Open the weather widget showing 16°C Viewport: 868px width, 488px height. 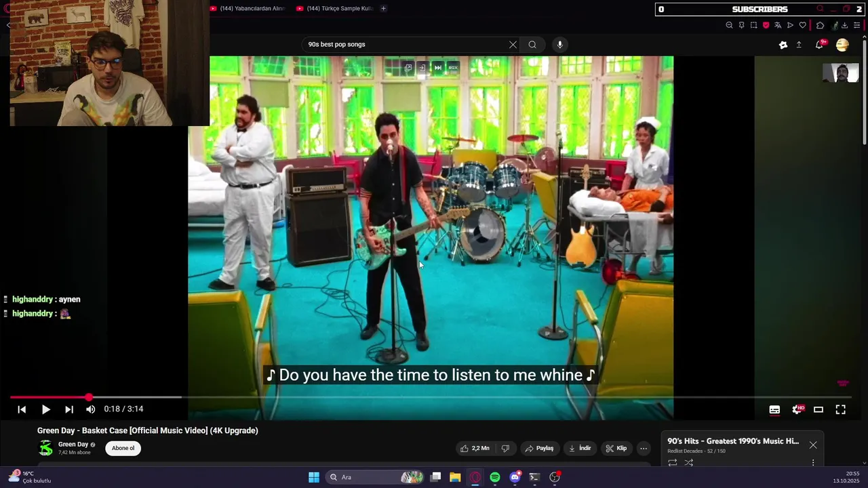(30, 477)
